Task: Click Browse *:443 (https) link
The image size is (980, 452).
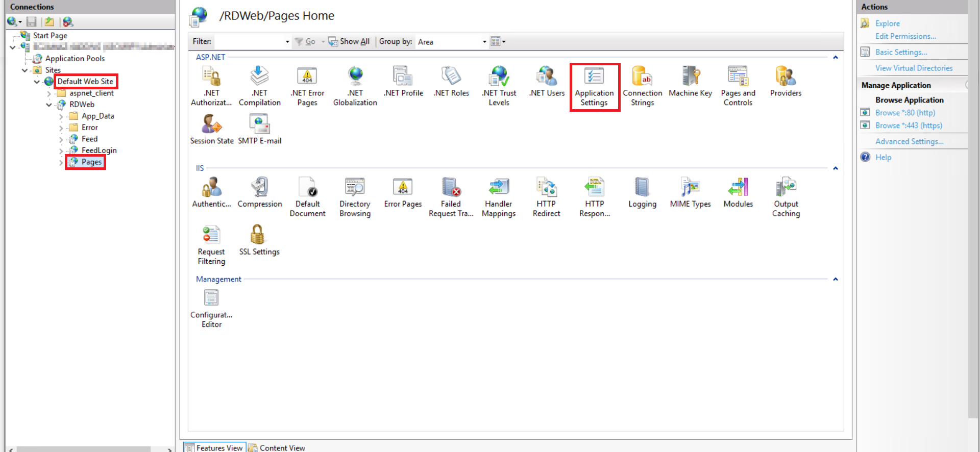Action: click(x=909, y=125)
